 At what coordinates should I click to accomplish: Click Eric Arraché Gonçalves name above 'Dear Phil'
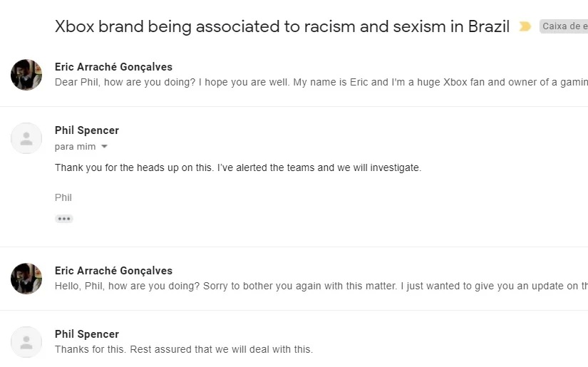click(113, 67)
